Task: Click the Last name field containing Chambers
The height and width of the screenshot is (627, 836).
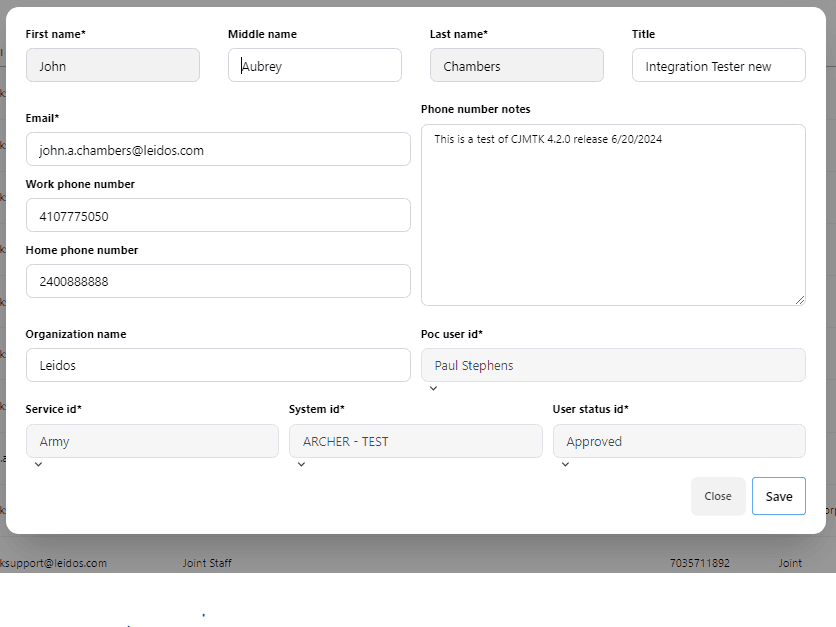Action: coord(516,66)
